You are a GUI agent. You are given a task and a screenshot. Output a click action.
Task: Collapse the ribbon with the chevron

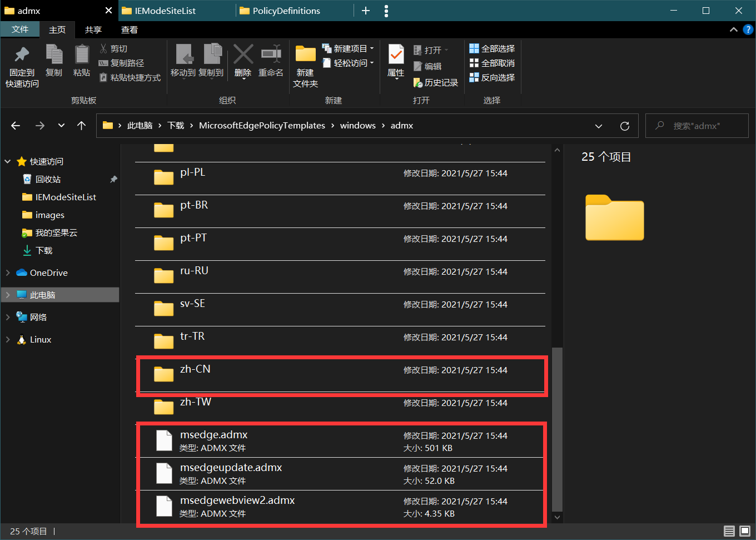[734, 29]
